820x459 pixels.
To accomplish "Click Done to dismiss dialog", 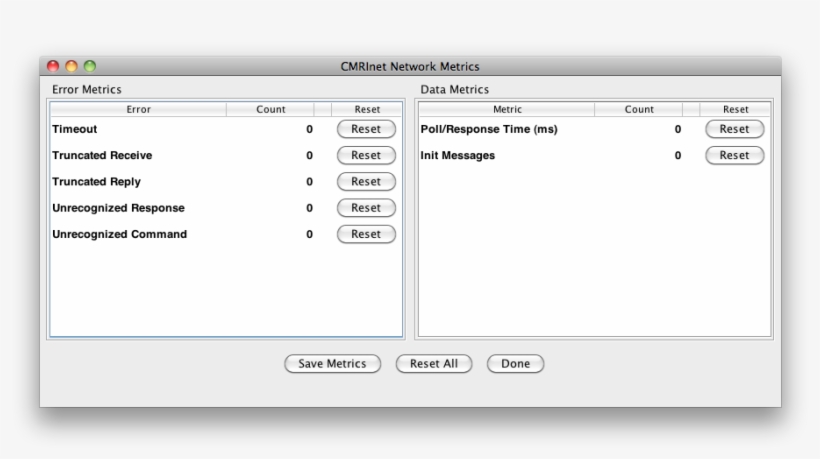I will click(x=515, y=364).
